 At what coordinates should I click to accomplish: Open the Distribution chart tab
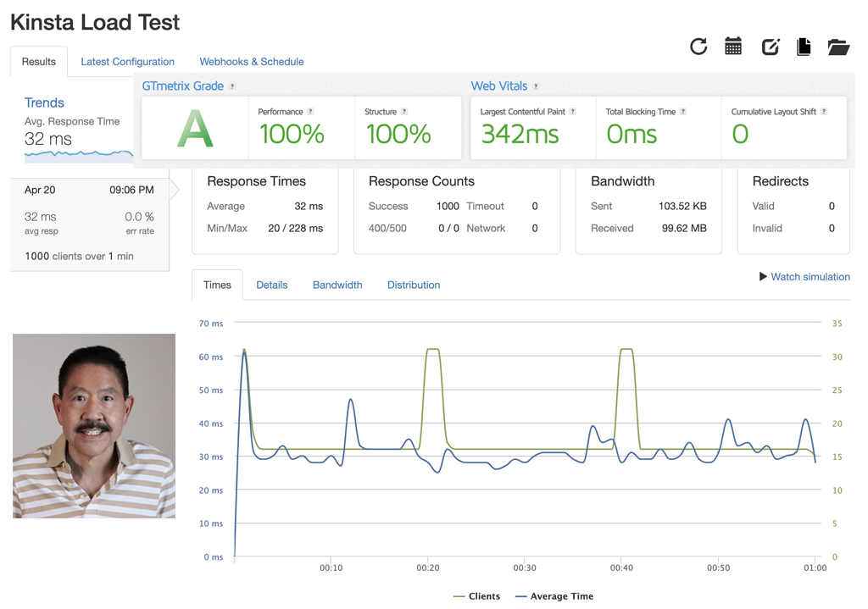point(414,285)
